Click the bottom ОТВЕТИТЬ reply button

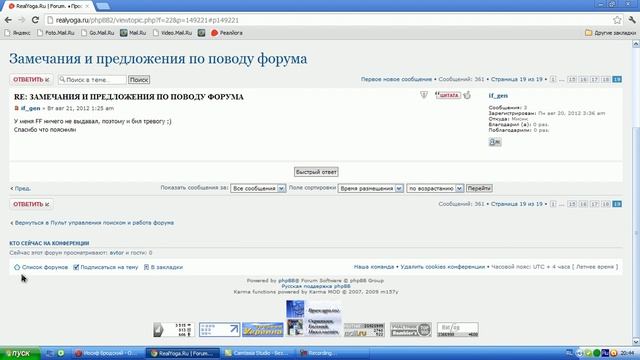tap(31, 204)
